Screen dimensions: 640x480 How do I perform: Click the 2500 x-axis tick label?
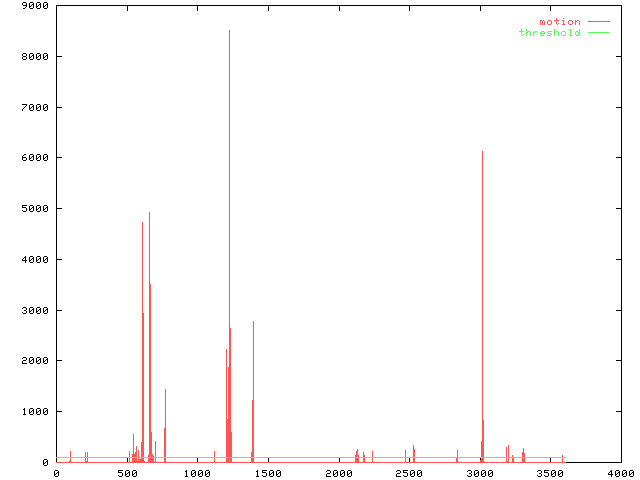(409, 473)
